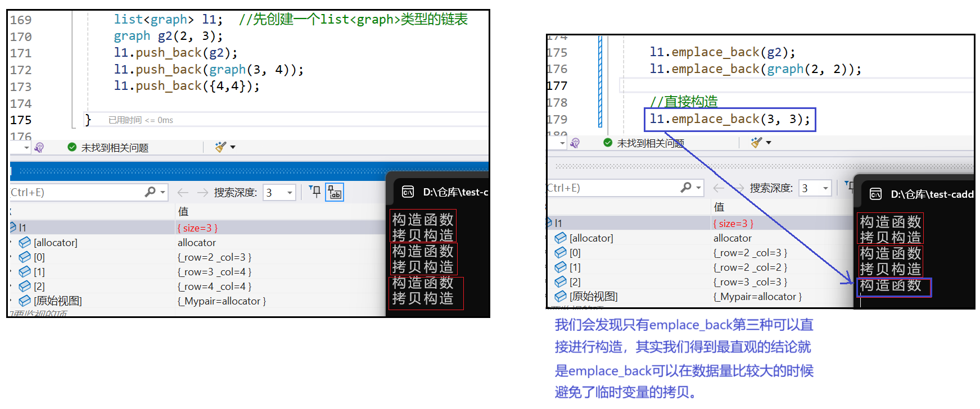Screen dimensions: 980x409
Task: Click IntelliCode icon in right screenshot's editor bar
Action: point(575,143)
